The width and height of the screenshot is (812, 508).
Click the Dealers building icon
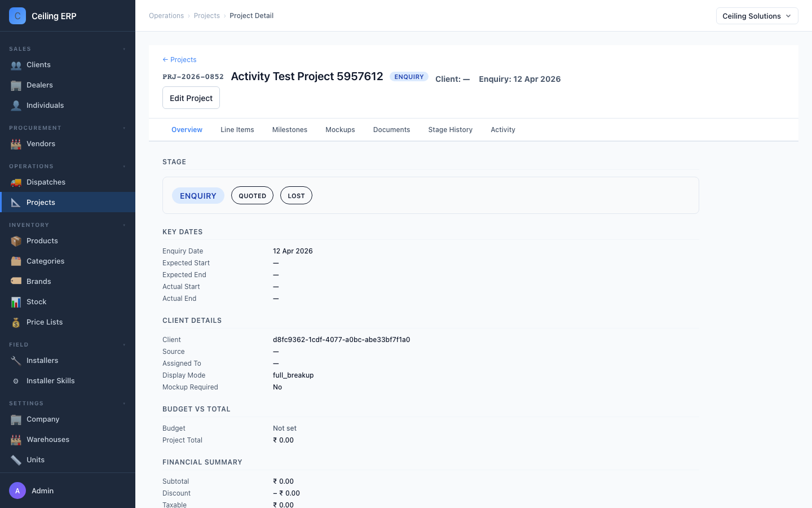click(16, 85)
